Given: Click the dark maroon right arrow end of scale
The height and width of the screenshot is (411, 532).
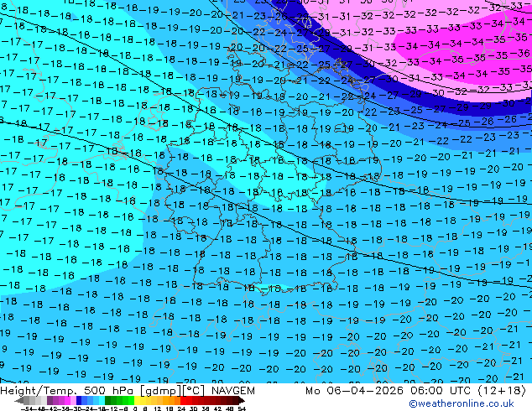Looking at the screenshot, I should tap(242, 401).
